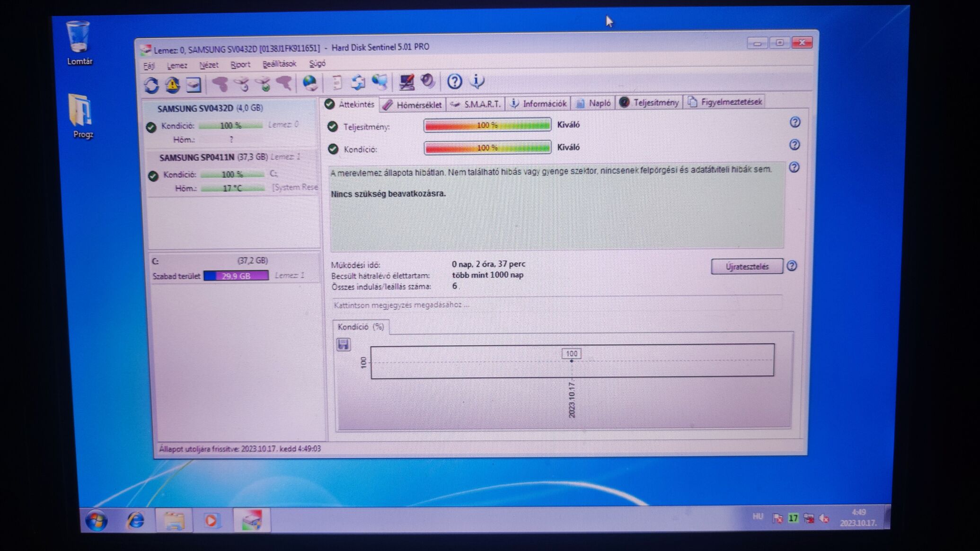
Task: Open the disk drive toolbar icon
Action: [194, 85]
